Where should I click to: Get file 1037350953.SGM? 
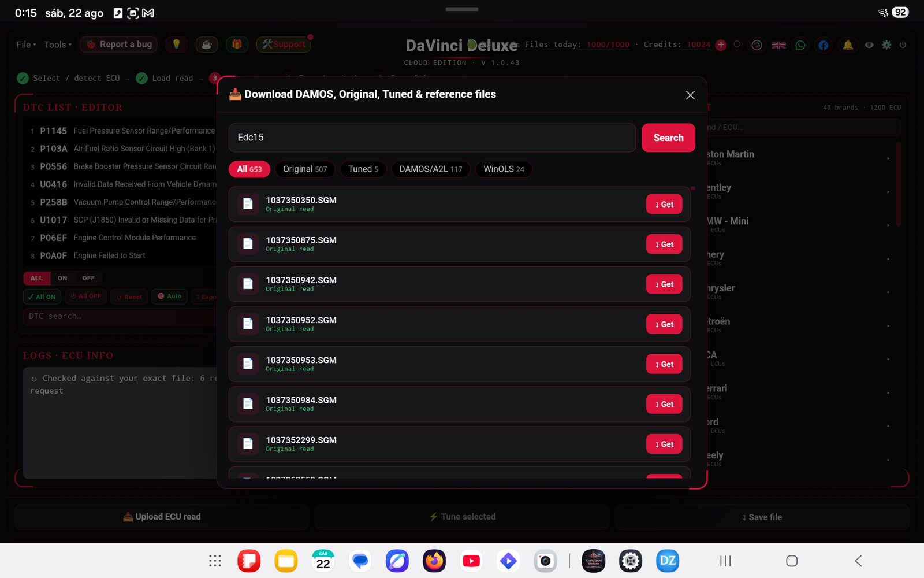664,364
